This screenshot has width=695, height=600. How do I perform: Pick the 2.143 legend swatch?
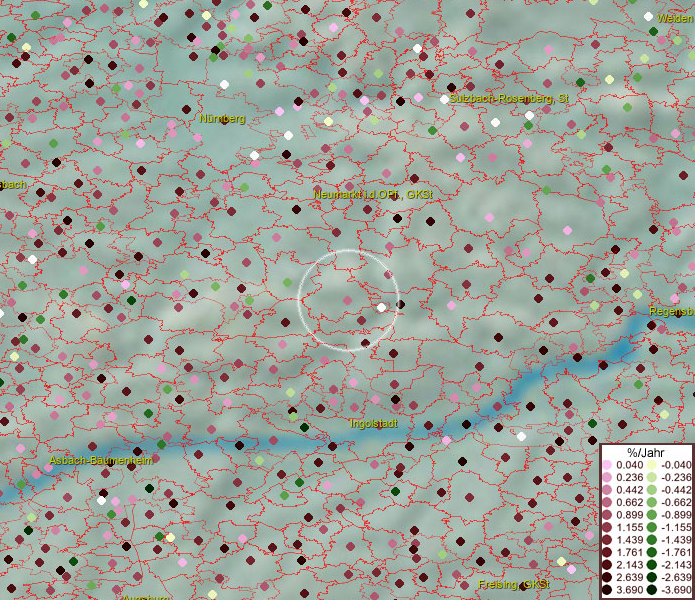tap(607, 565)
